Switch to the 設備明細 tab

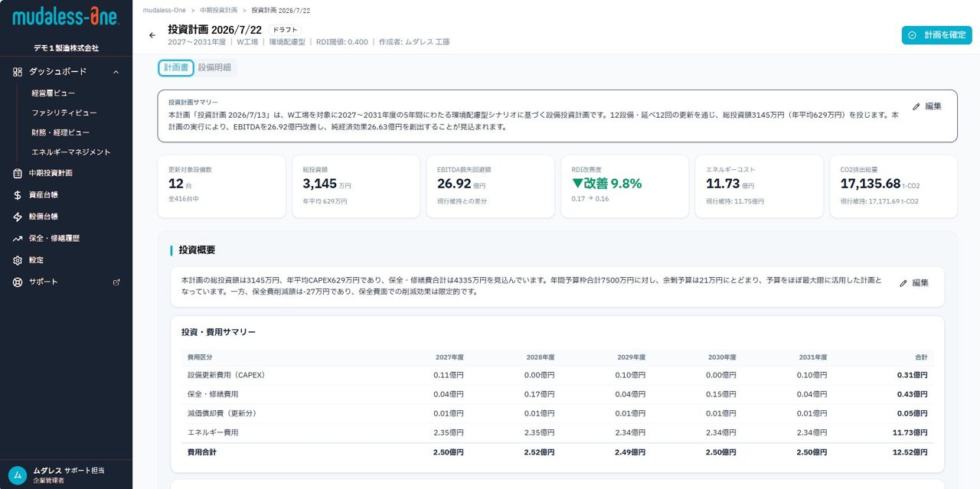(x=214, y=67)
